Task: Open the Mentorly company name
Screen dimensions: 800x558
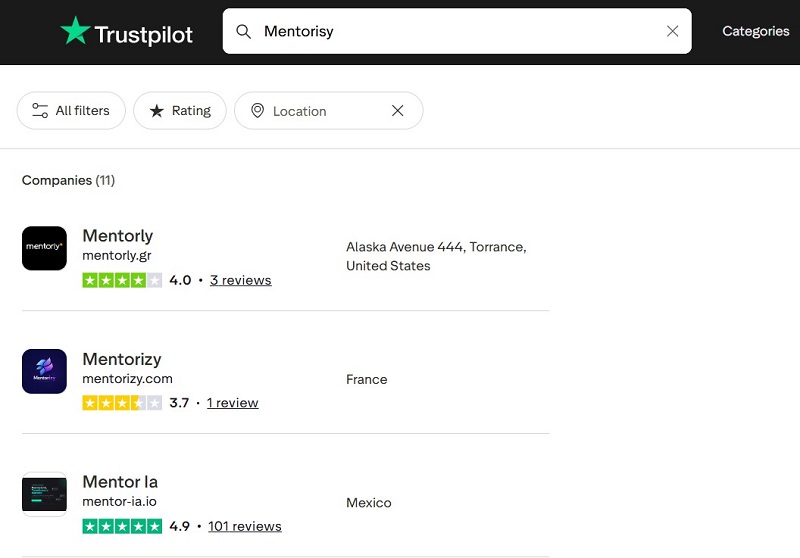Action: [117, 236]
